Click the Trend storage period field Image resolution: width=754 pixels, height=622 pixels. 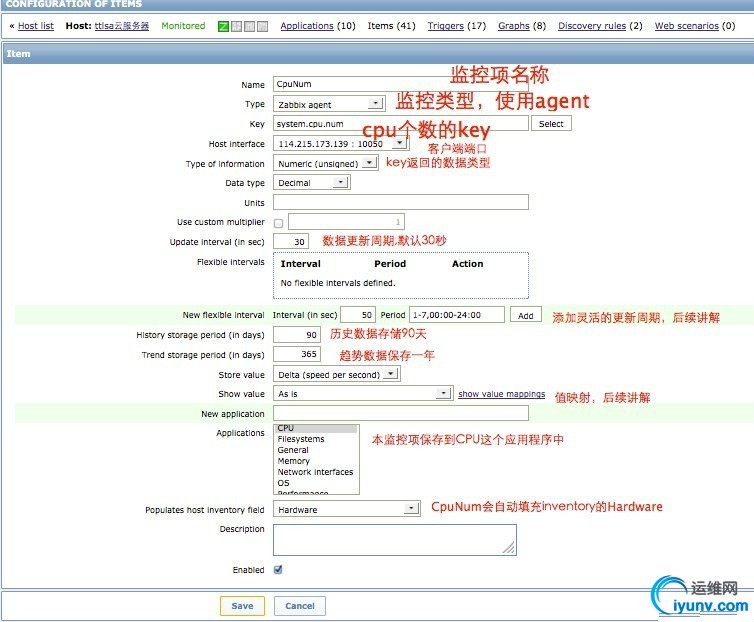[295, 354]
